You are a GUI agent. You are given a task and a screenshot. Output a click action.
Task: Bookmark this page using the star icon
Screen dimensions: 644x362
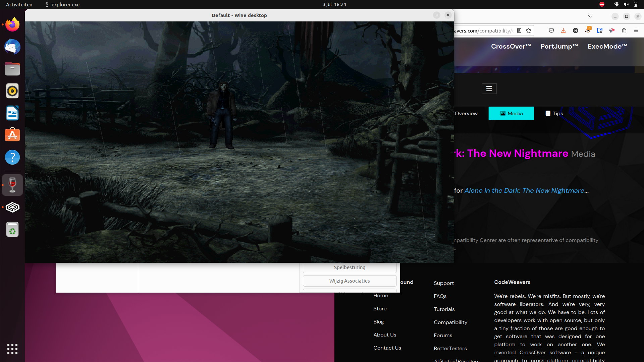[529, 30]
